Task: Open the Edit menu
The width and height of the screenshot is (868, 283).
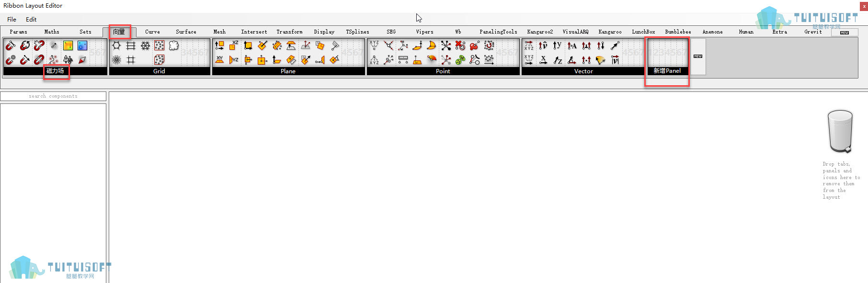Action: [31, 20]
